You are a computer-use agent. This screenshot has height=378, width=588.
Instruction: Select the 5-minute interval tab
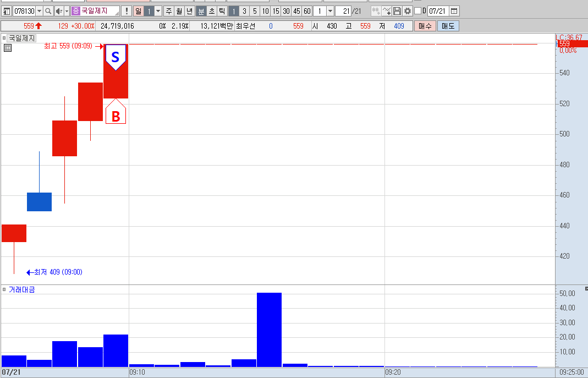[255, 11]
